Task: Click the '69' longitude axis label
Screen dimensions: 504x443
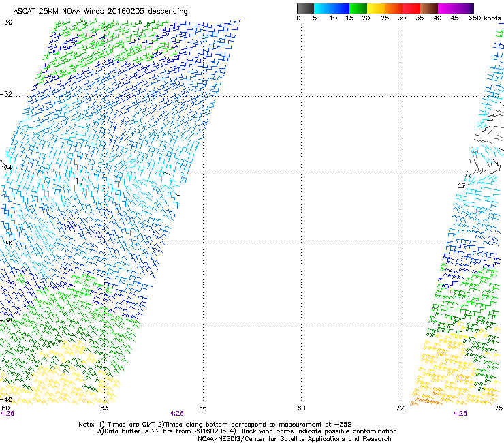Action: (x=301, y=408)
